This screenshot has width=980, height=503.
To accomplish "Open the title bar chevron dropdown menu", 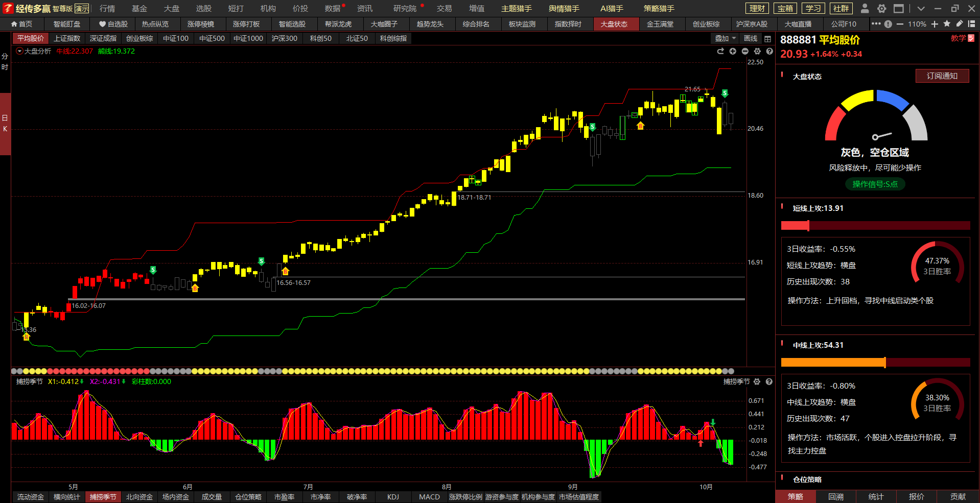I will coord(921,9).
